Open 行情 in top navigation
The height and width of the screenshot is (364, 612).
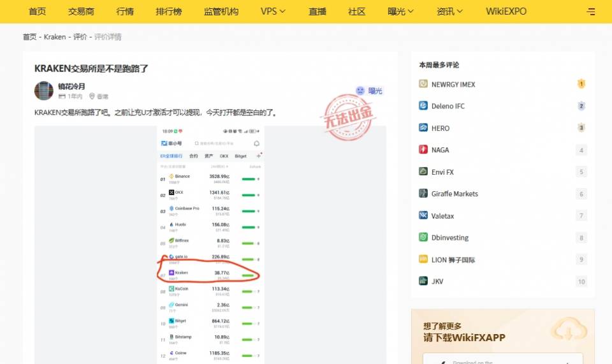125,11
